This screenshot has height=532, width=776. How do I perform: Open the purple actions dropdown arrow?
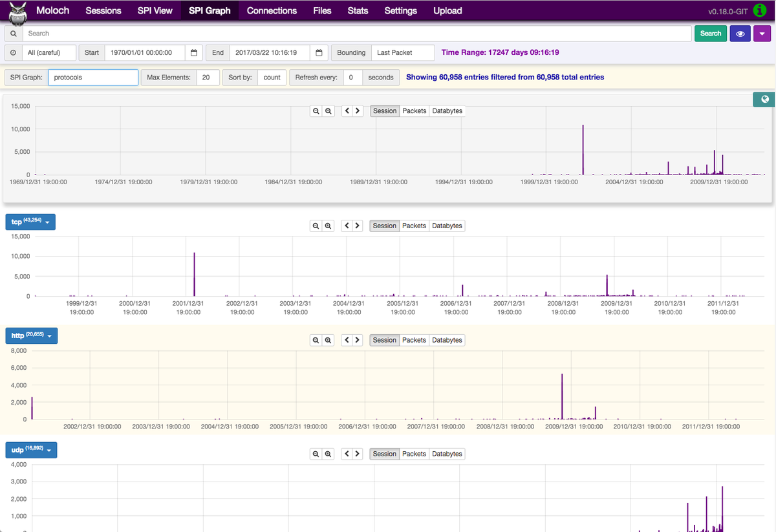(762, 34)
